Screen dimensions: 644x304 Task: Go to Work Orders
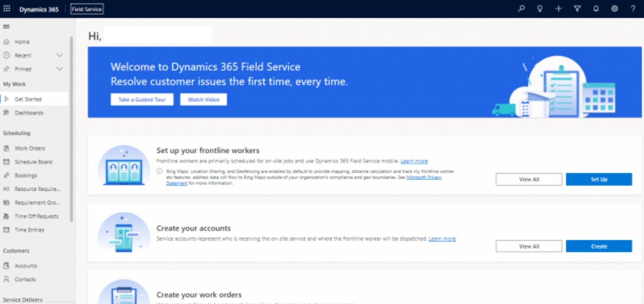coord(30,148)
